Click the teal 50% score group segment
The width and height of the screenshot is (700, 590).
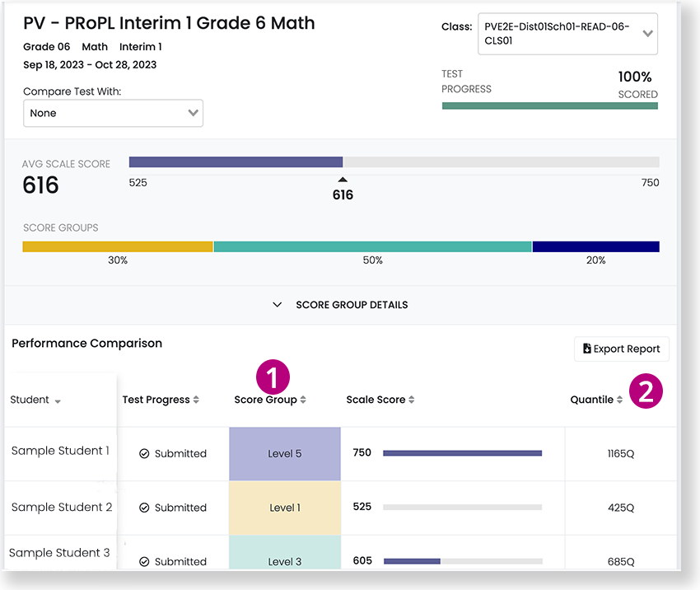(x=372, y=246)
